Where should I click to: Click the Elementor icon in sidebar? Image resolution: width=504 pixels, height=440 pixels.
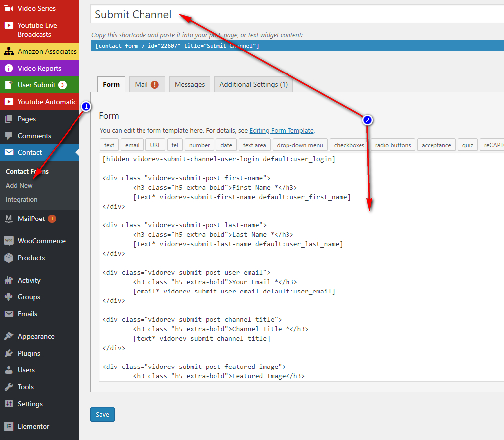pos(8,426)
